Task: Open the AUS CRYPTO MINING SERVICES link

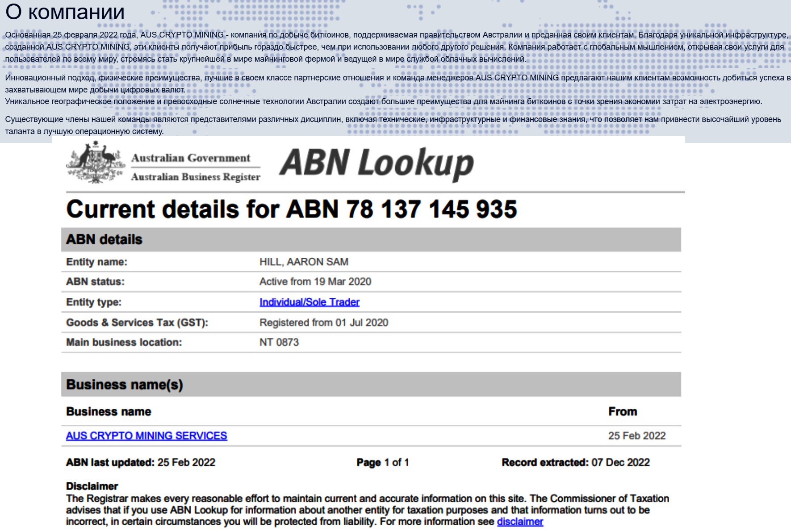Action: click(x=146, y=436)
